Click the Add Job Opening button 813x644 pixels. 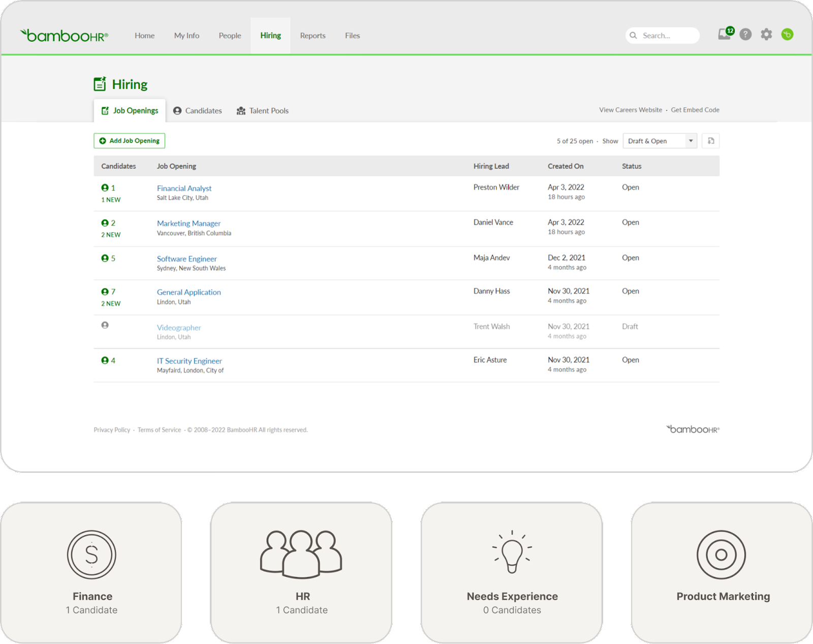(130, 141)
